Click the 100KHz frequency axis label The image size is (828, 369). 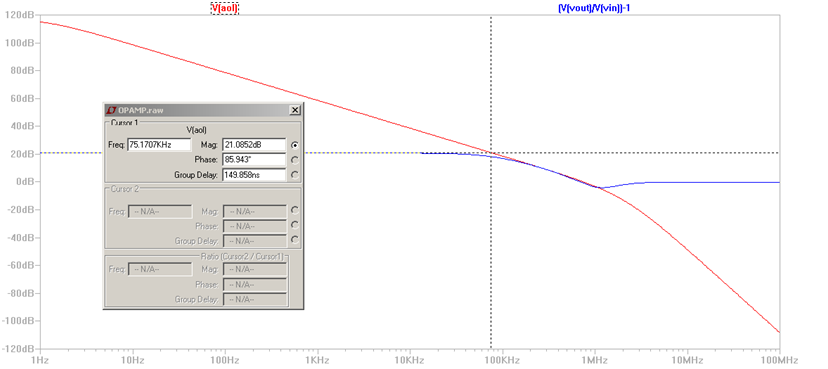pos(503,360)
